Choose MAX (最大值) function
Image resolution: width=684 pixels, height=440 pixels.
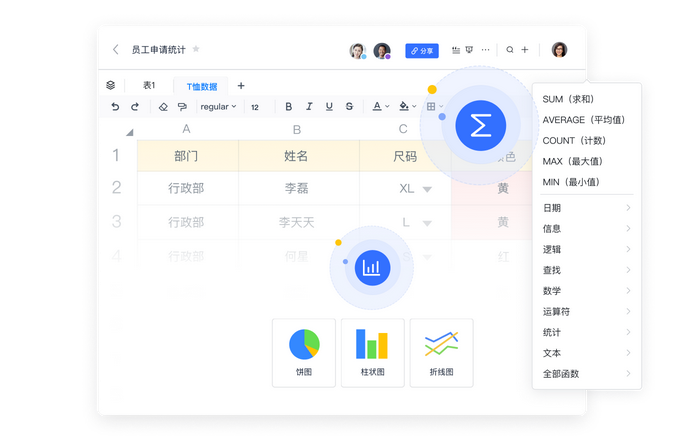587,161
